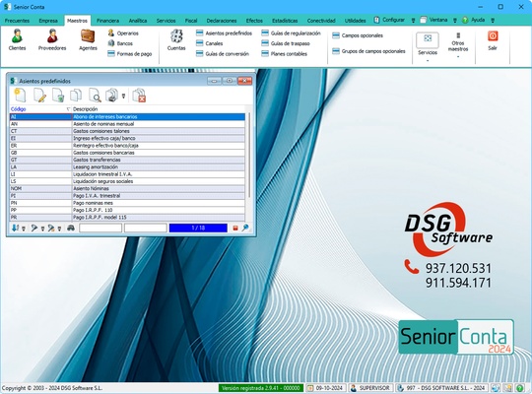
Task: Click the small red stop icon in footer
Action: pos(235,229)
